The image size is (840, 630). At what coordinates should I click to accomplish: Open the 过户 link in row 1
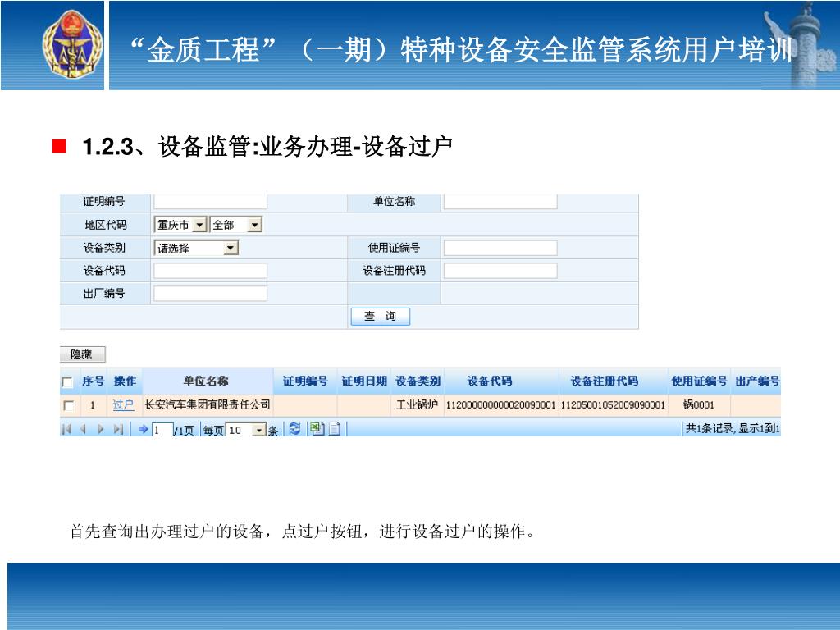123,404
